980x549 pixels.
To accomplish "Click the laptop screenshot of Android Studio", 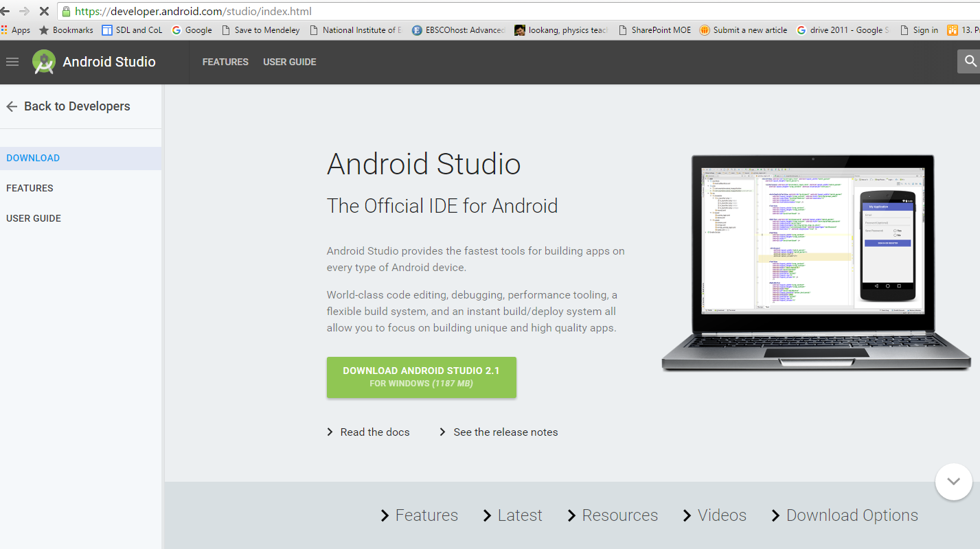I will 815,264.
